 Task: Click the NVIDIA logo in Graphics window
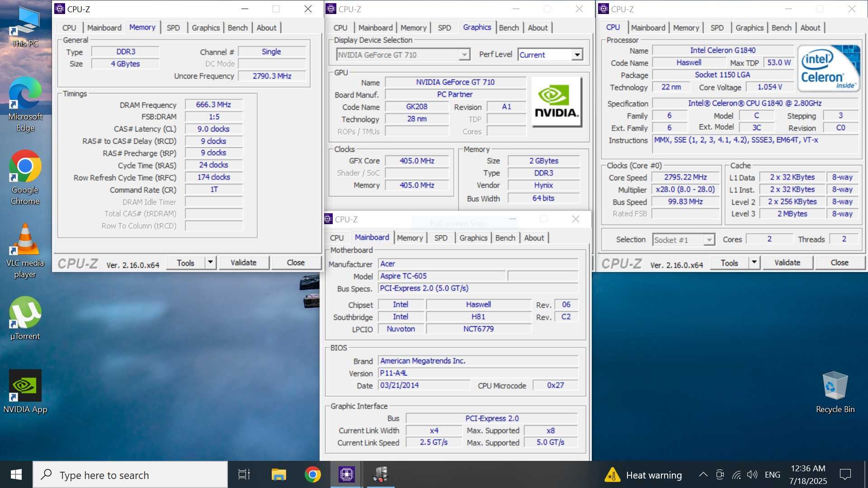(556, 102)
